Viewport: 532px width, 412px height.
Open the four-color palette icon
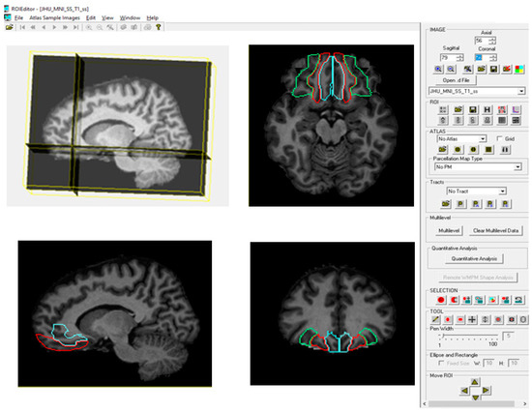point(519,70)
